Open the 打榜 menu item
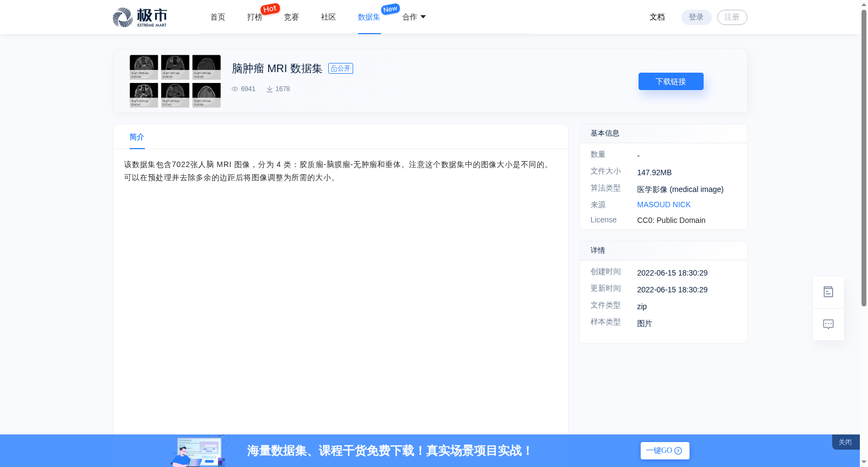The image size is (868, 467). tap(254, 17)
